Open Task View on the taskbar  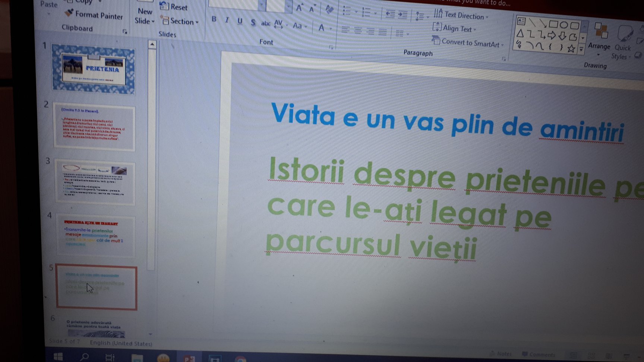coord(110,358)
